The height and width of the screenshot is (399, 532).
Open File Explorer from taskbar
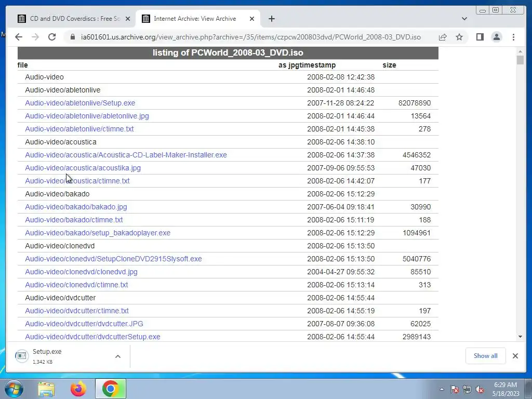point(46,389)
